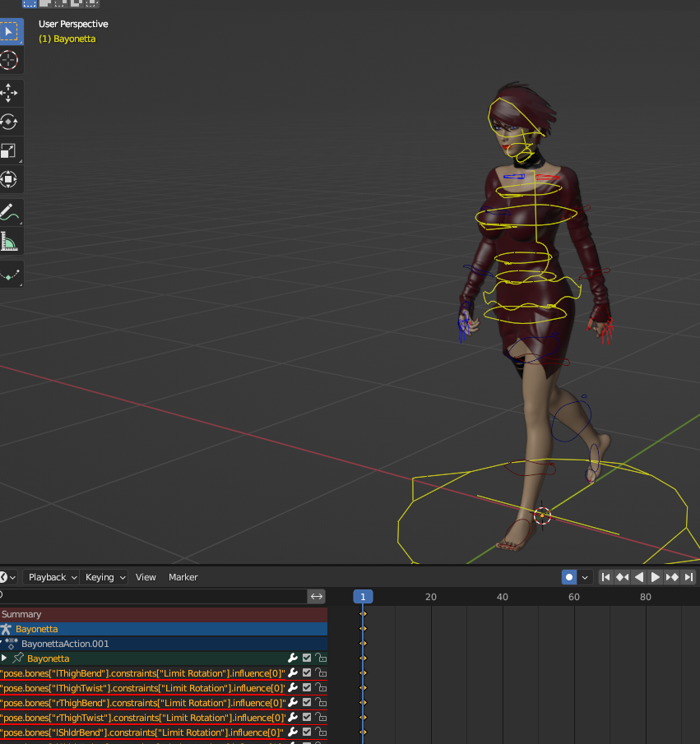
Task: Activate the Breakdowner pose tool
Action: pyautogui.click(x=10, y=274)
